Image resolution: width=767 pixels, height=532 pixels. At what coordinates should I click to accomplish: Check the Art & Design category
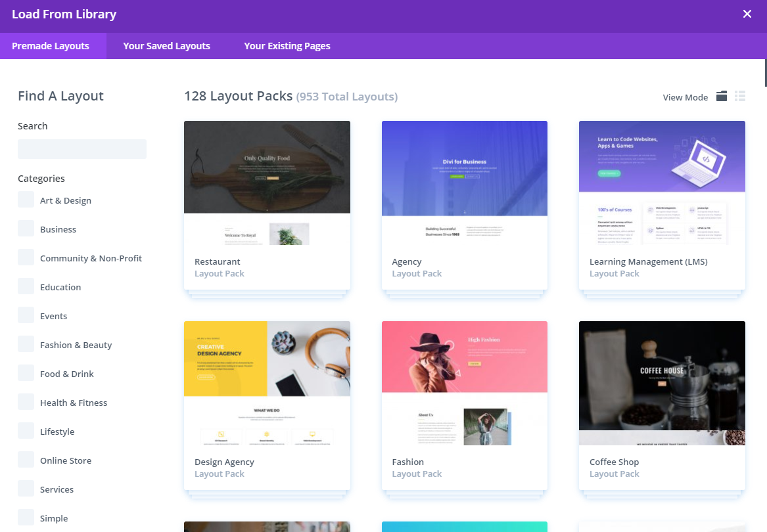click(26, 200)
